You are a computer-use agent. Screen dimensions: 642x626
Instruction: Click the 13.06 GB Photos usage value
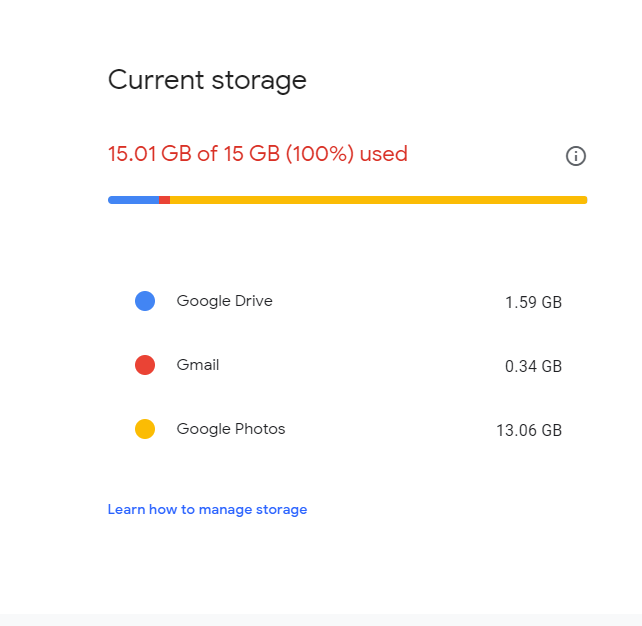529,430
